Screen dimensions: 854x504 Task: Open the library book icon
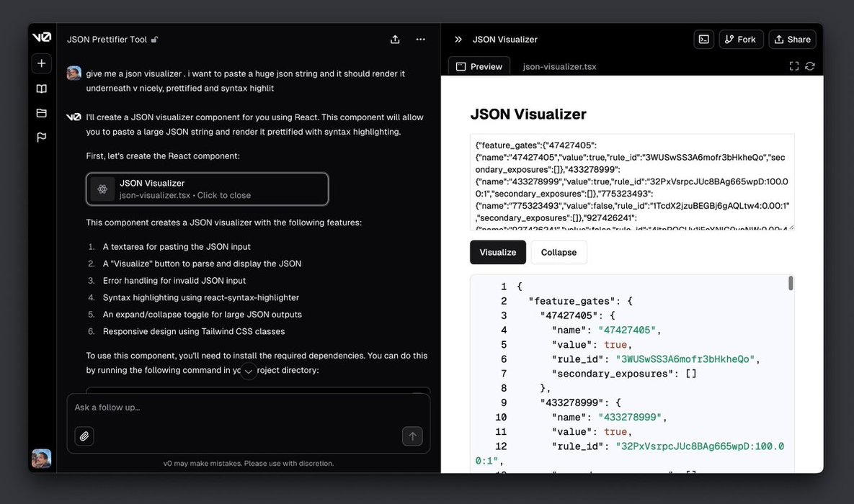tap(42, 89)
